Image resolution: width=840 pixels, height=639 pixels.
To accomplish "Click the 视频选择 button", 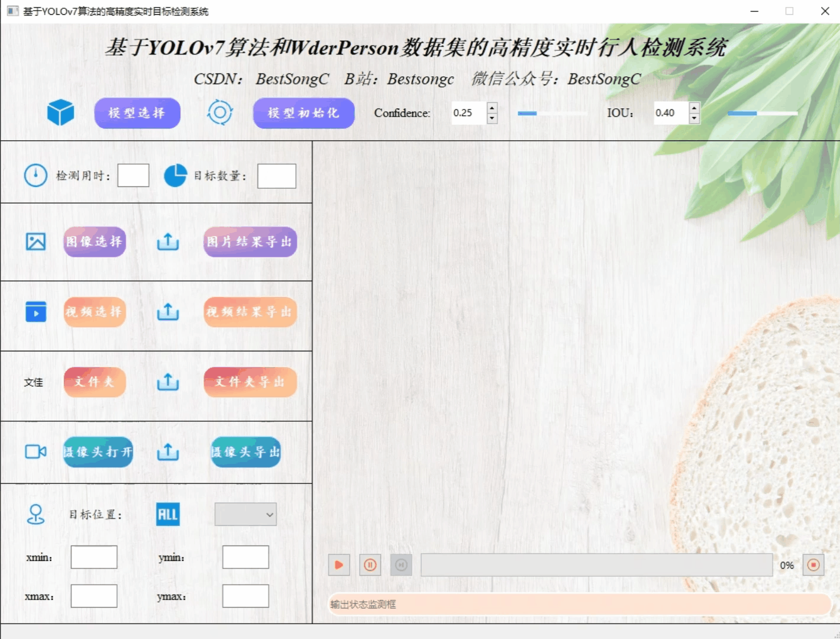I will pos(95,312).
